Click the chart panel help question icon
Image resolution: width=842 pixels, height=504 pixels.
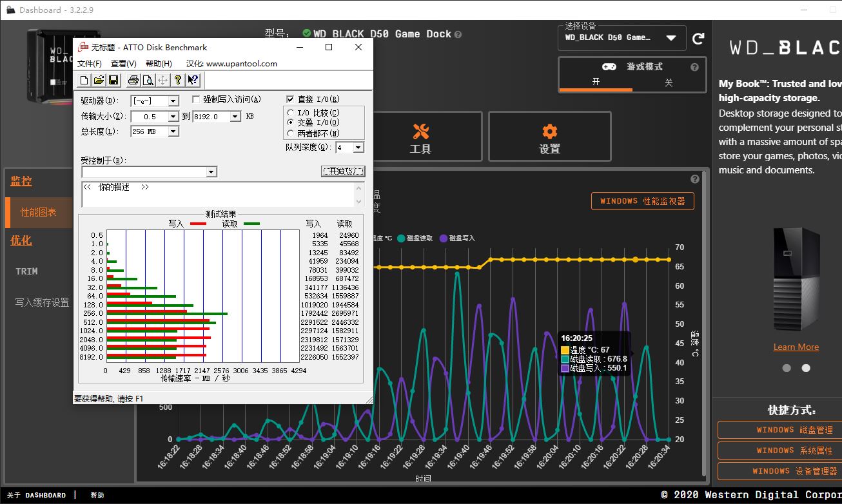(x=695, y=179)
